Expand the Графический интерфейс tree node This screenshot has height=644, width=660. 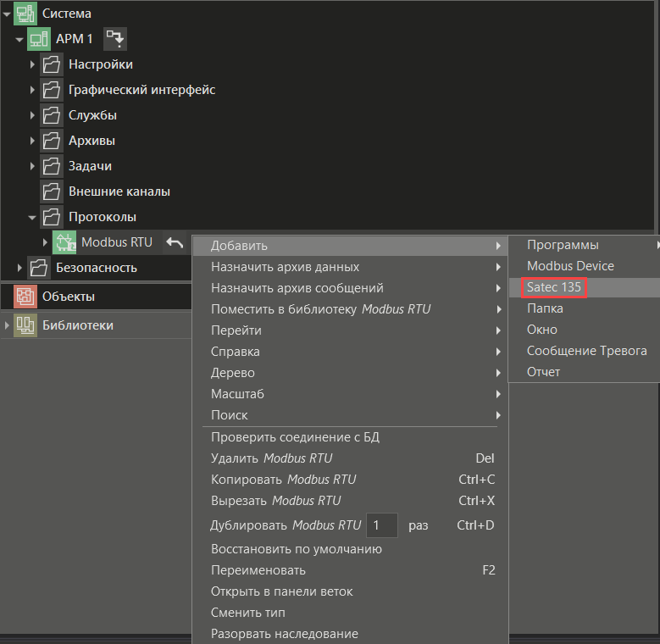tap(32, 90)
